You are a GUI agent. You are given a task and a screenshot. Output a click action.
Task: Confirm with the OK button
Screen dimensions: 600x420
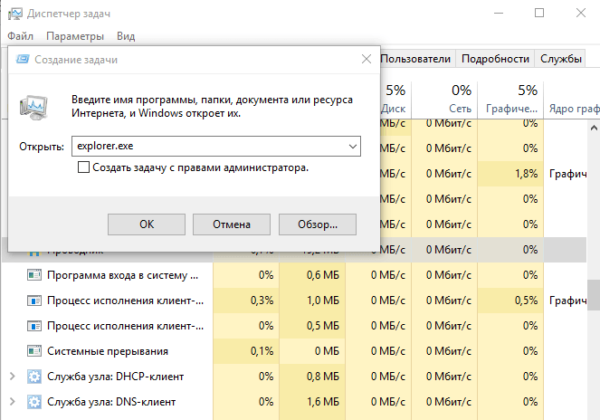point(147,224)
